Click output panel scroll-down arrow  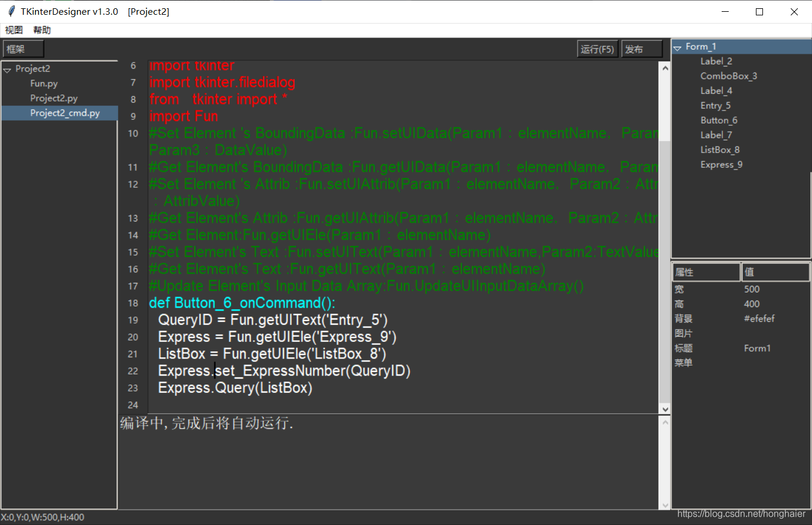665,505
